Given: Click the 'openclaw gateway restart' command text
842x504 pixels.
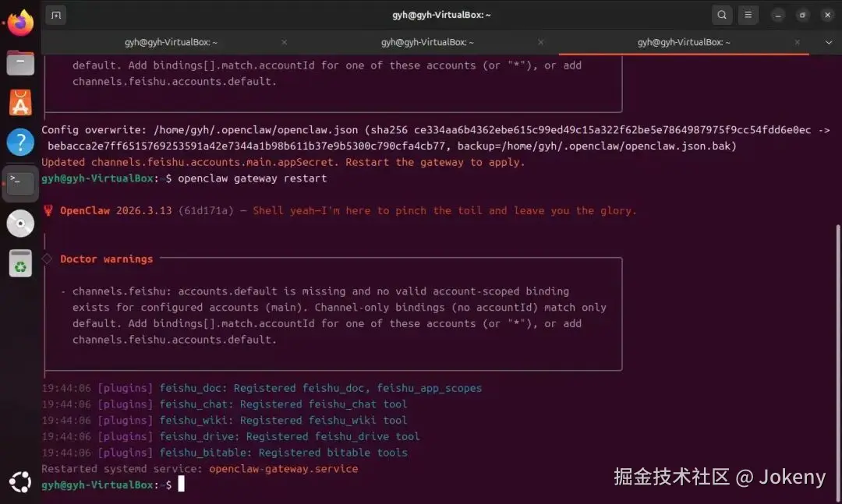Looking at the screenshot, I should click(x=252, y=178).
